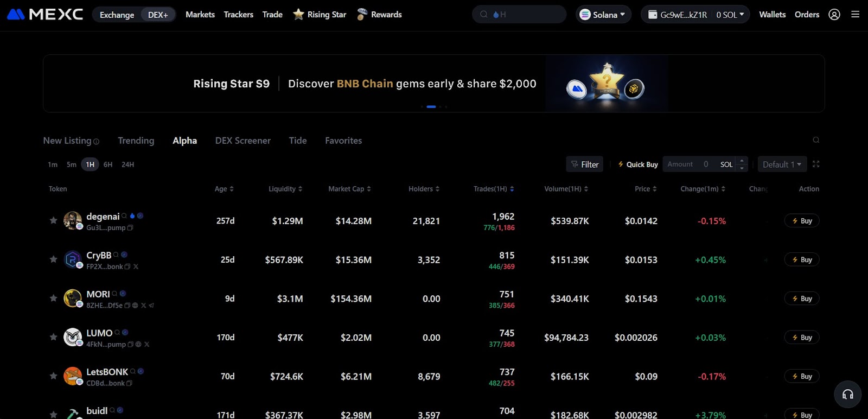The width and height of the screenshot is (868, 419).
Task: Open the Markets menu
Action: [x=200, y=15]
